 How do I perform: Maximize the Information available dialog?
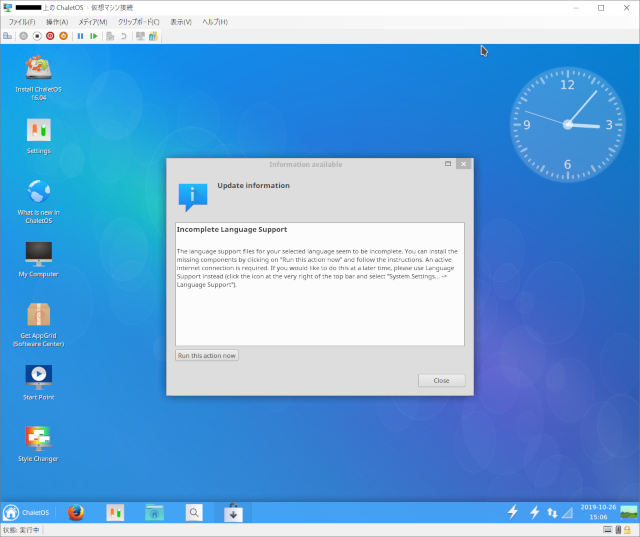[448, 164]
